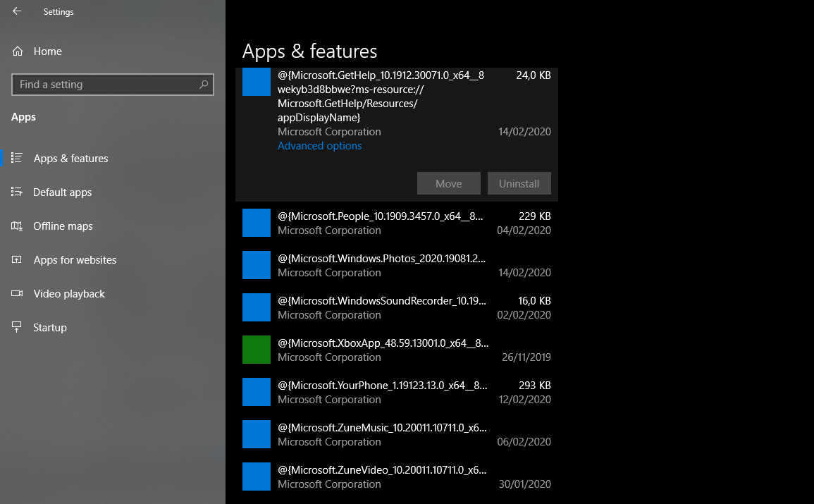
Task: Open the Home settings page
Action: tap(47, 51)
